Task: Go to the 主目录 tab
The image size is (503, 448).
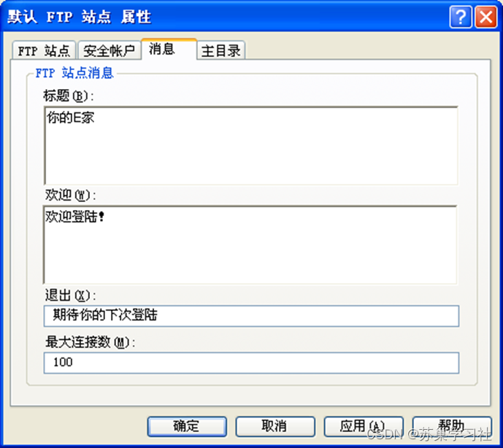Action: click(221, 50)
